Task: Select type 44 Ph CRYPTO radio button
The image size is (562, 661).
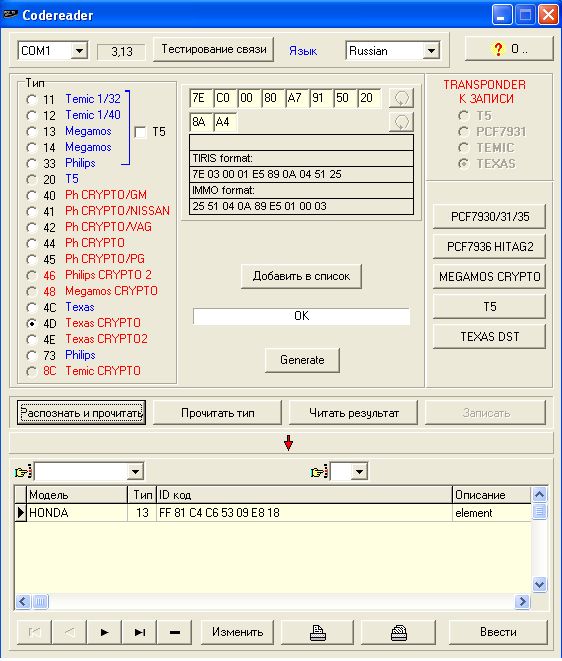Action: 31,243
